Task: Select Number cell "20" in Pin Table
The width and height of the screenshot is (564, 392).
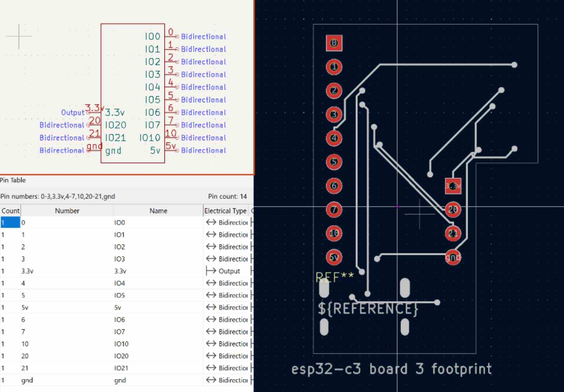Action: [x=67, y=356]
